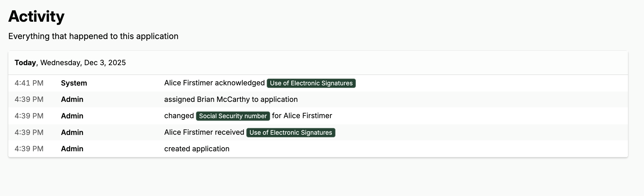Click the timestamp of the Brian McCarthy assignment
Screen dimensions: 644x196
pos(29,100)
